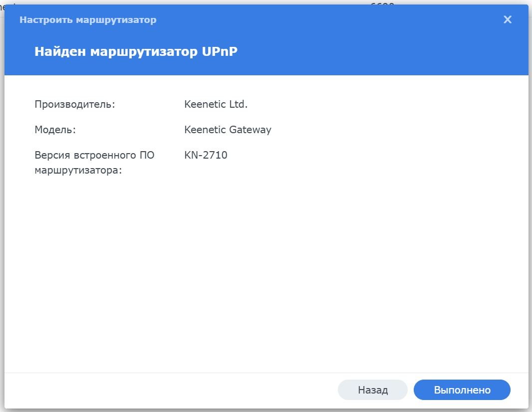Click the word маршрутизатор in the heading
The width and height of the screenshot is (532, 412).
click(144, 51)
